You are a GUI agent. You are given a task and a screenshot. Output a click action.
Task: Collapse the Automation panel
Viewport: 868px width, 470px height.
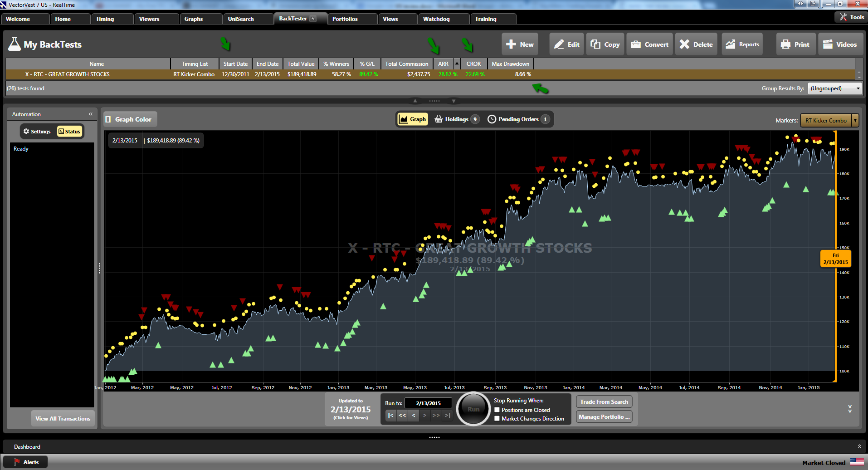pos(91,114)
